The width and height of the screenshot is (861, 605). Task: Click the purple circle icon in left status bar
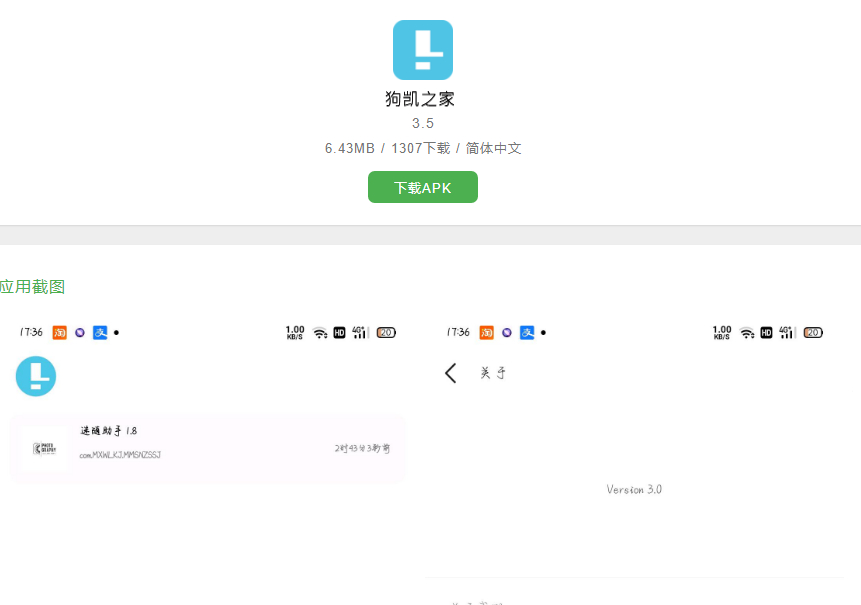click(80, 333)
